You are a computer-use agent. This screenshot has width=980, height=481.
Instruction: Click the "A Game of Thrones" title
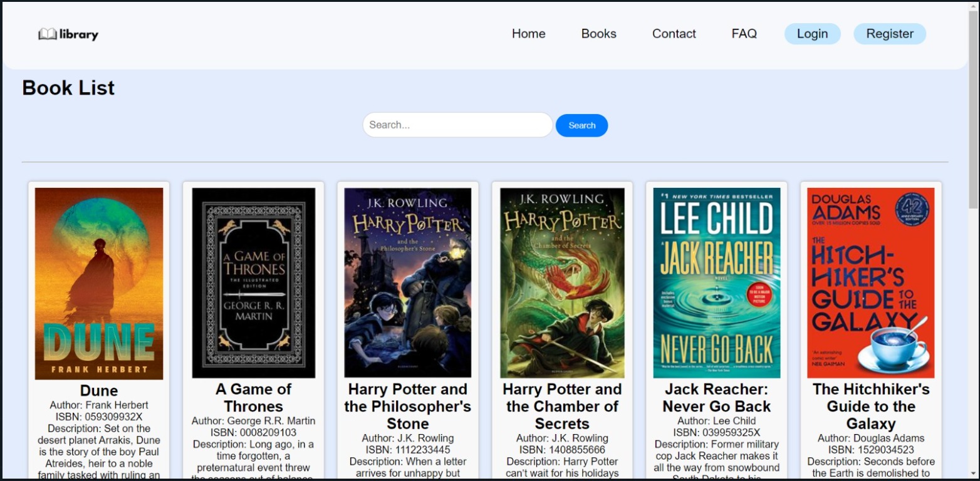point(254,398)
